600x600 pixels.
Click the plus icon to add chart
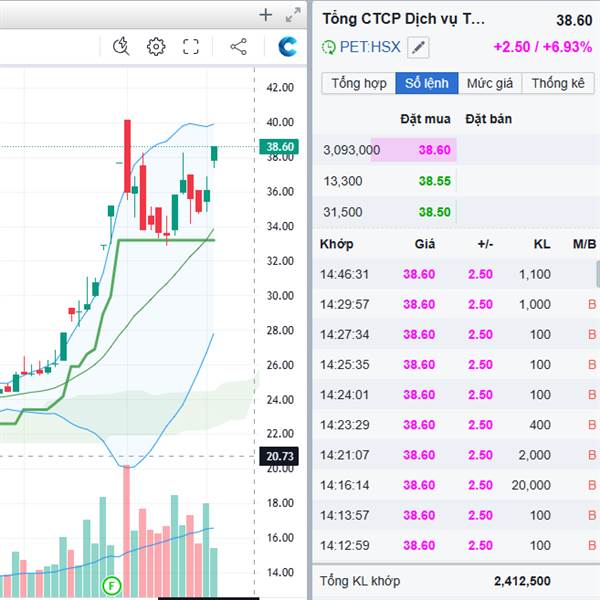click(x=266, y=15)
